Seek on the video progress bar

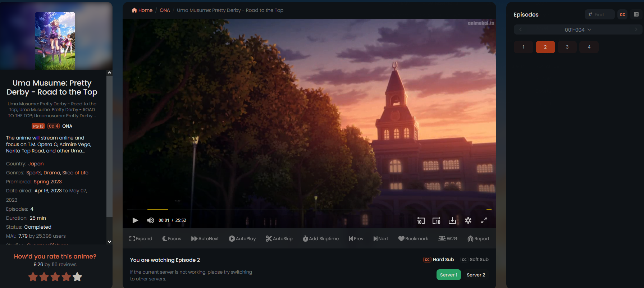pyautogui.click(x=309, y=209)
